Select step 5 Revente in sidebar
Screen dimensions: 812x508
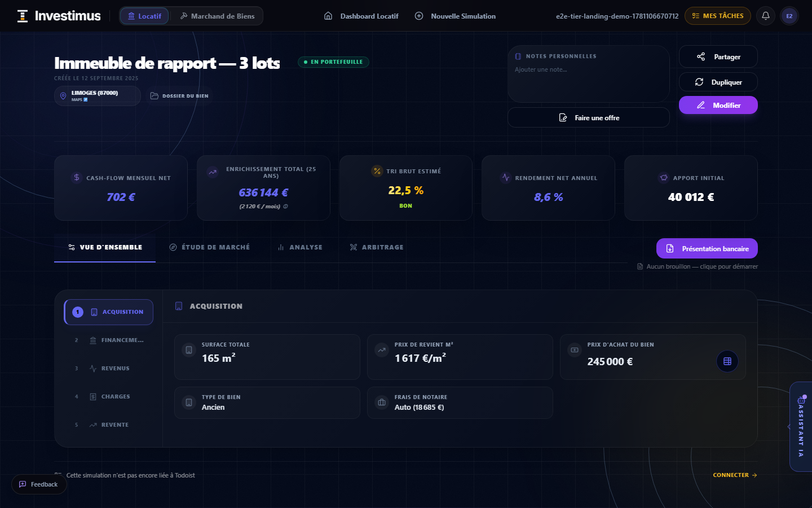coord(109,425)
